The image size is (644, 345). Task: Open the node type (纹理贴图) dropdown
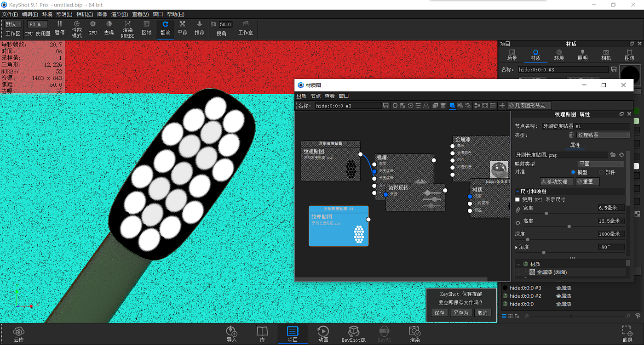603,135
